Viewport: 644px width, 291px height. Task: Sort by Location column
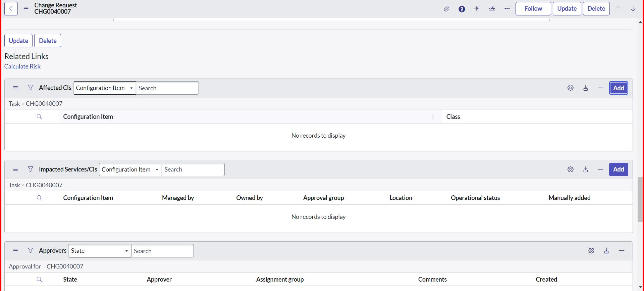(x=401, y=198)
